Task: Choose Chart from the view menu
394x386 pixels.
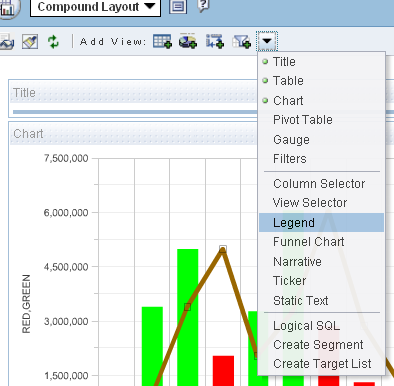Action: coord(321,100)
